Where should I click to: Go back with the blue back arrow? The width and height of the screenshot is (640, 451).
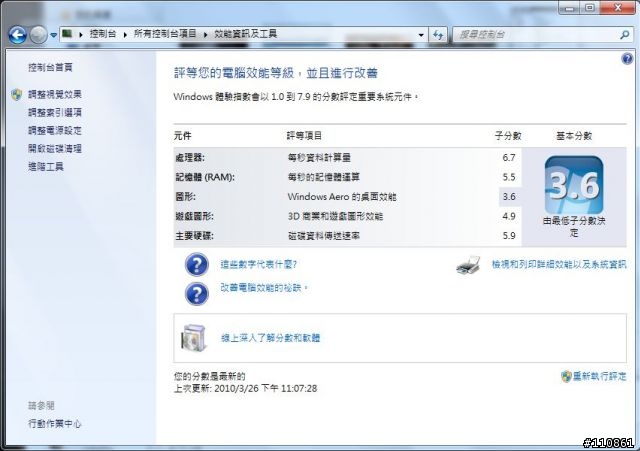pyautogui.click(x=18, y=35)
